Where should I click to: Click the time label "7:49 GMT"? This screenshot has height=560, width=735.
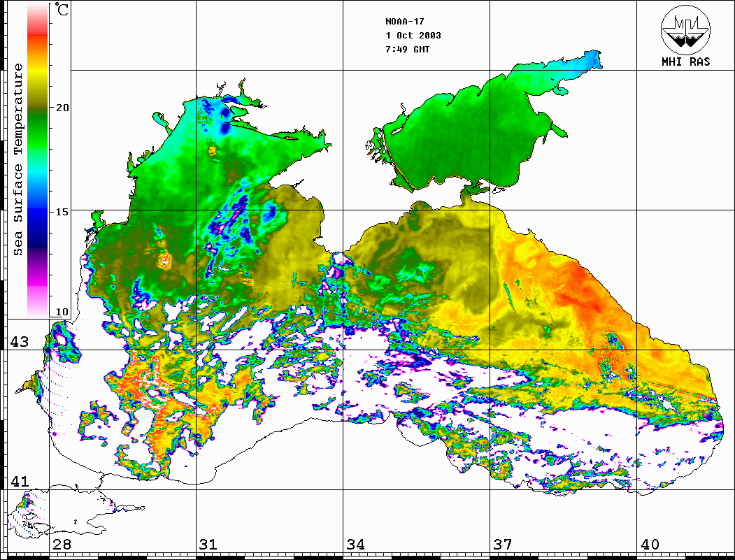(x=407, y=49)
